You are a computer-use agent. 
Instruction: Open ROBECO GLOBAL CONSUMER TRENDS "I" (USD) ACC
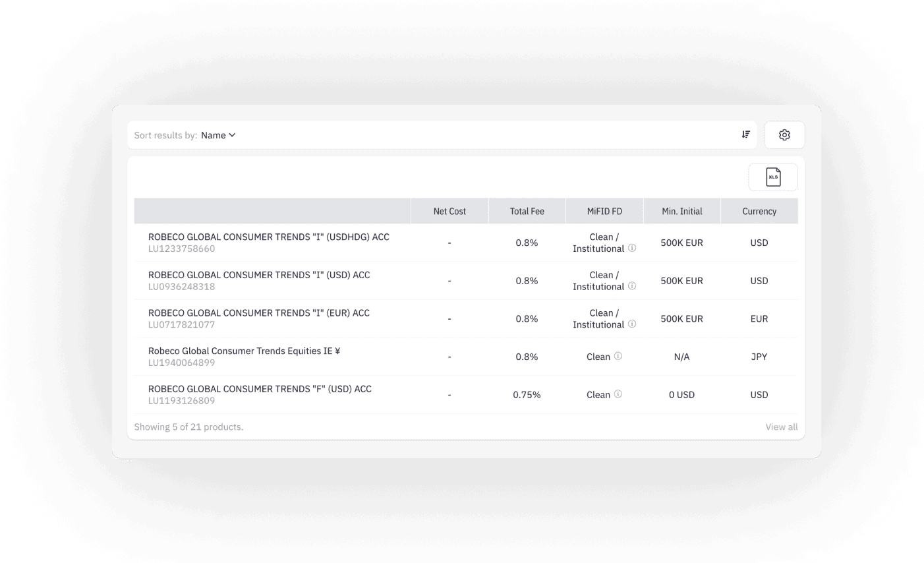tap(259, 275)
